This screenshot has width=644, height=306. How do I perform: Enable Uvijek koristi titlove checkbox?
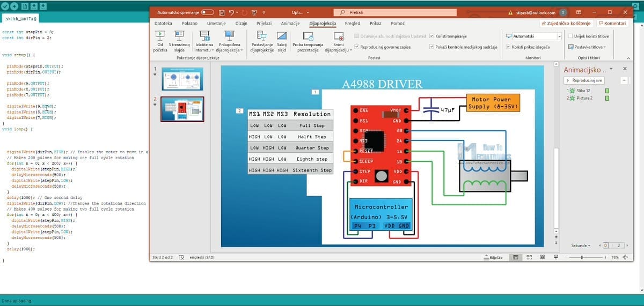570,36
